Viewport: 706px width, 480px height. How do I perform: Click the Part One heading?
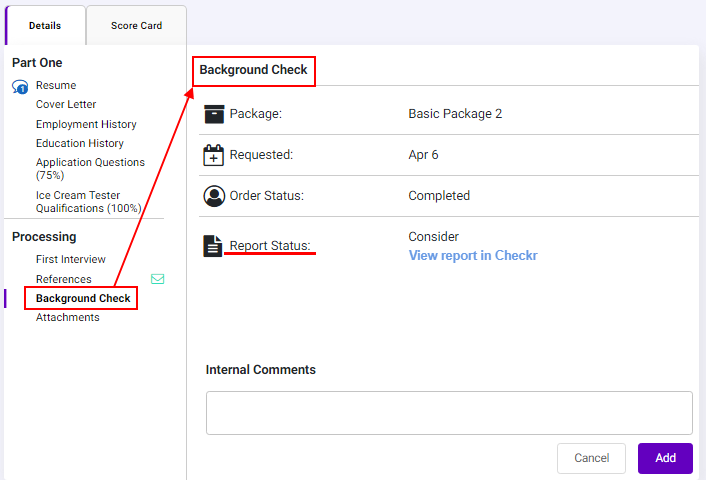[x=37, y=63]
